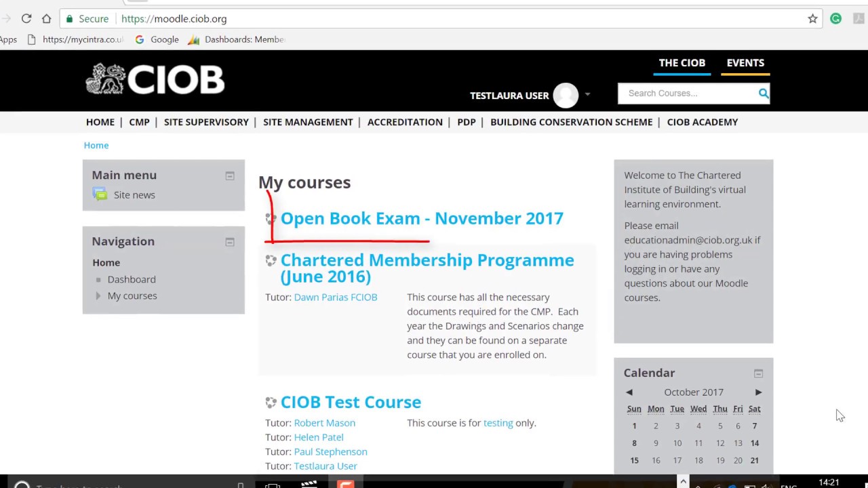Open CIOB ACADEMY menu item
Screen dimensions: 868x488
[703, 122]
